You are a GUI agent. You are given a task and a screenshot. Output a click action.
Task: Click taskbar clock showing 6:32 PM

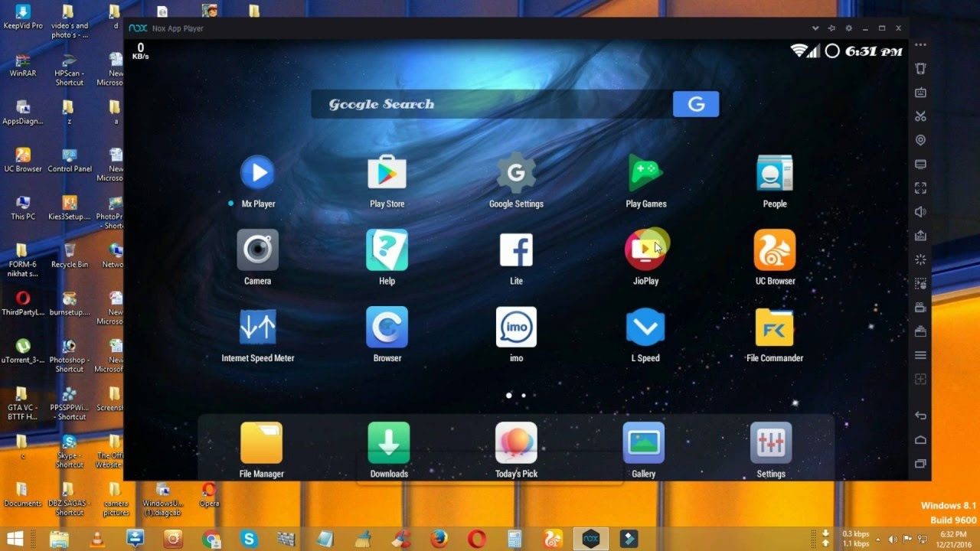coord(952,539)
